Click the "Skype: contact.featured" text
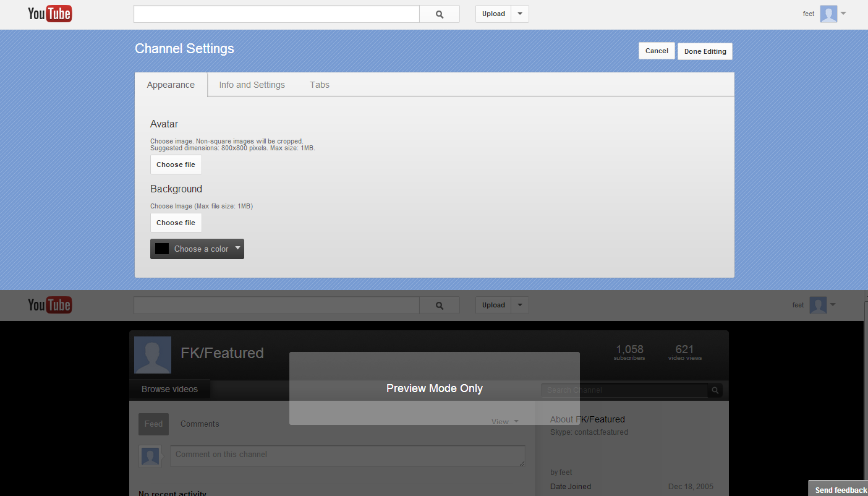Image resolution: width=868 pixels, height=496 pixels. click(x=589, y=432)
